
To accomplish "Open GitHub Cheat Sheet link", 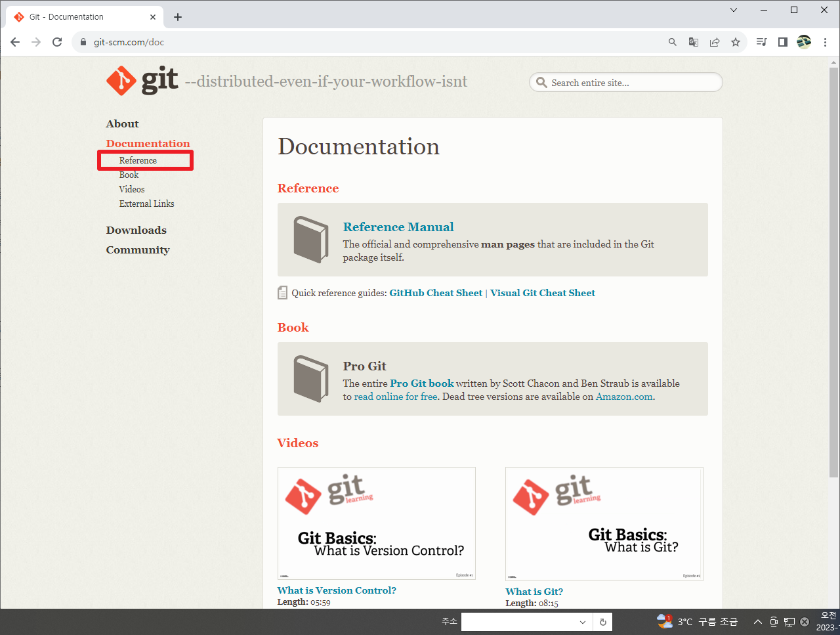I will [436, 293].
